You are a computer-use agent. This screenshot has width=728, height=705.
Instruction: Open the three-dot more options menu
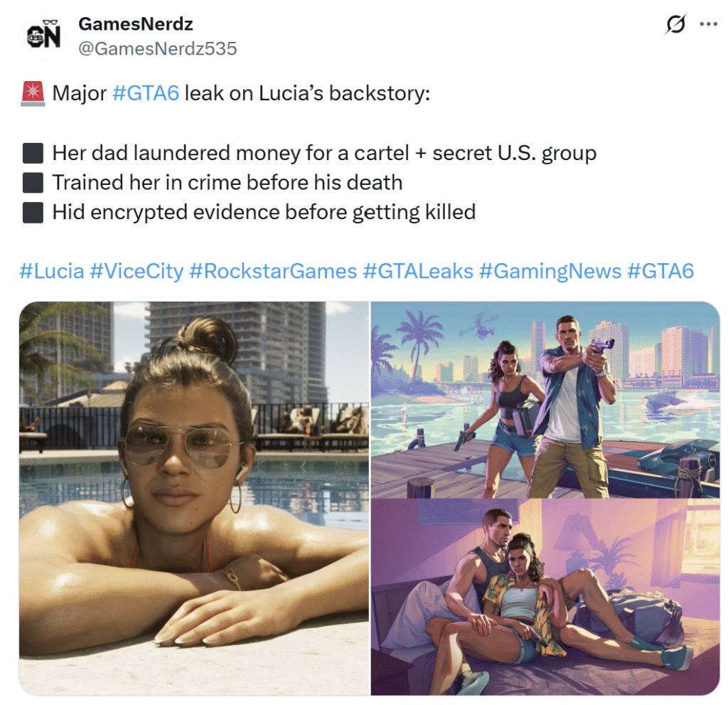pos(709,24)
